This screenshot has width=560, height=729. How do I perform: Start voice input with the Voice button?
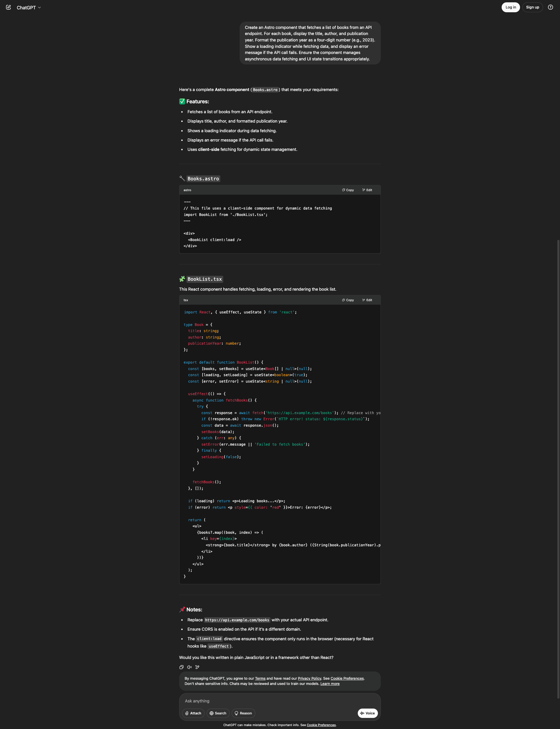click(x=367, y=713)
